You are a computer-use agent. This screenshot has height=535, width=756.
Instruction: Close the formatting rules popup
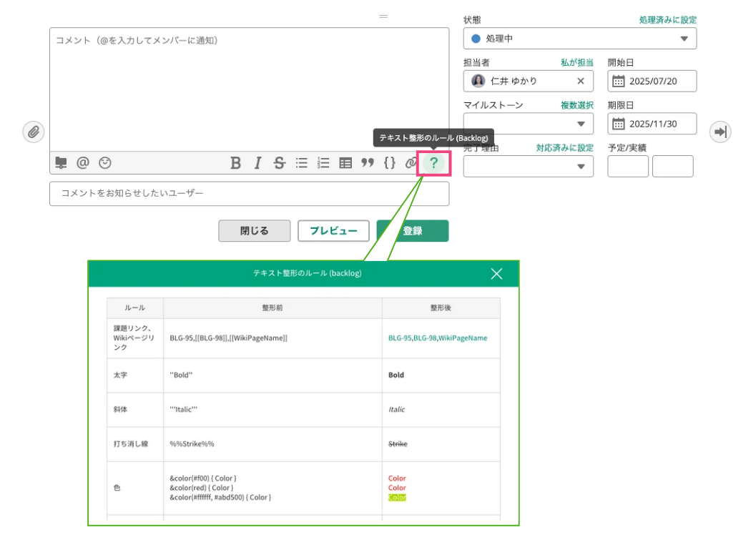(x=496, y=274)
